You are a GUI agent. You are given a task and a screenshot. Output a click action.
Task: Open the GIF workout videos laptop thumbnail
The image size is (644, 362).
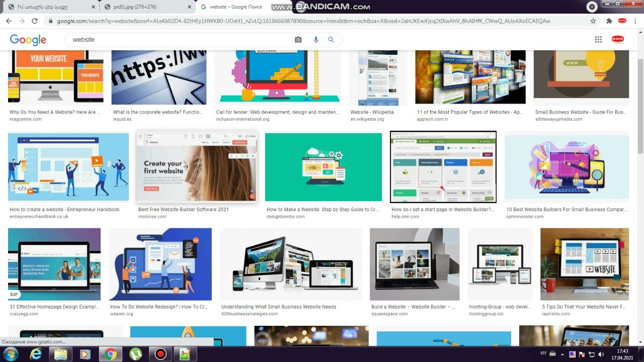tap(54, 264)
